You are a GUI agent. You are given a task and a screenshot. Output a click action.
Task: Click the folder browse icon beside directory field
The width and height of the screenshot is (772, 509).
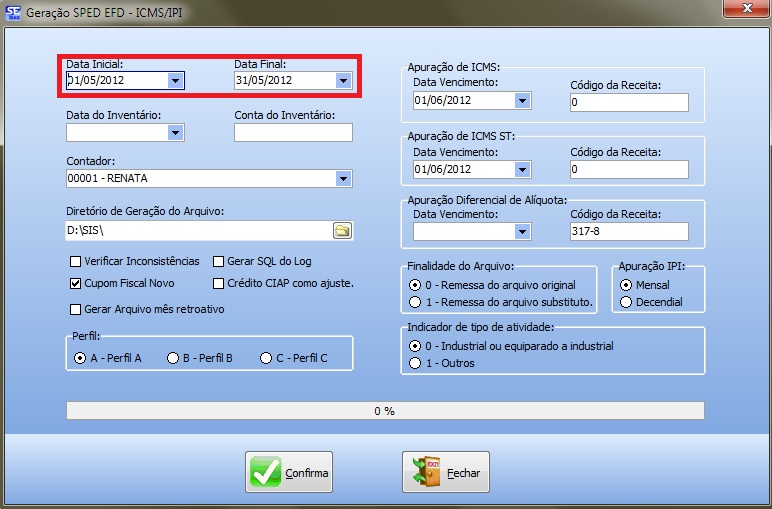pos(342,231)
